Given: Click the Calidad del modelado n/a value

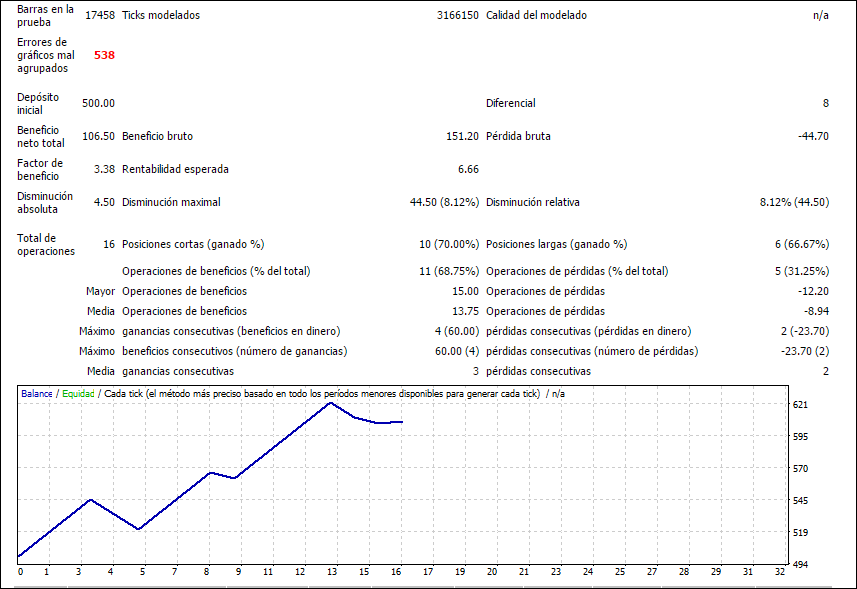Looking at the screenshot, I should click(820, 16).
